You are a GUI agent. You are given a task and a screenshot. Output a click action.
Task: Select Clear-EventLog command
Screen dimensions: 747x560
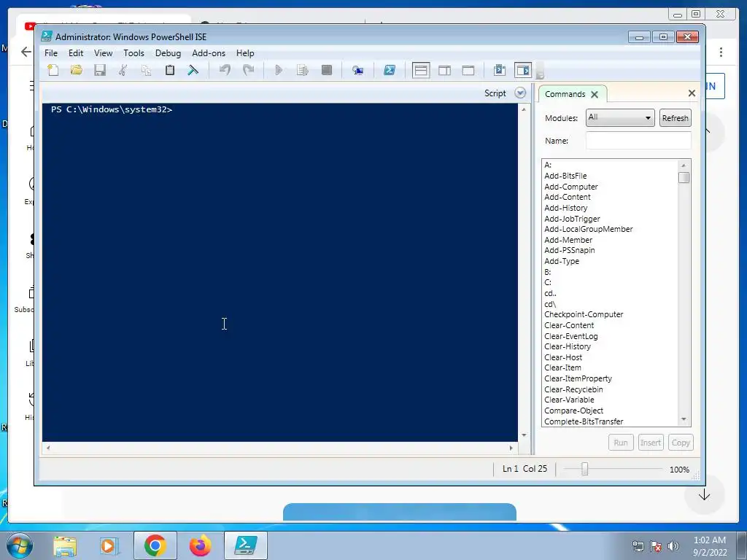coord(570,336)
